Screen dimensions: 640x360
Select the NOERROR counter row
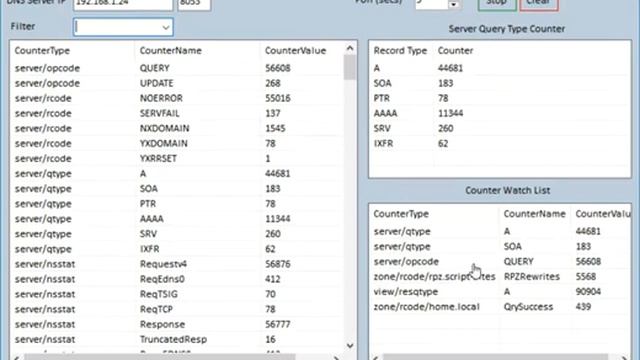coord(177,98)
